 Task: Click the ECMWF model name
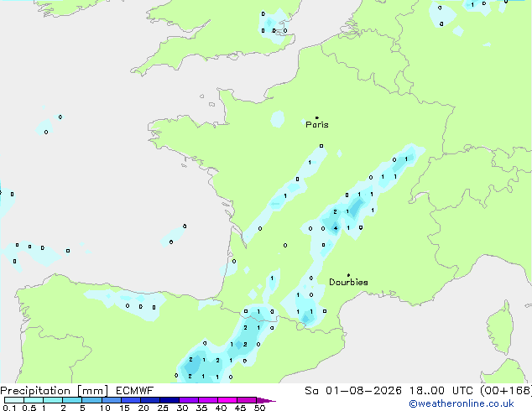[134, 391]
